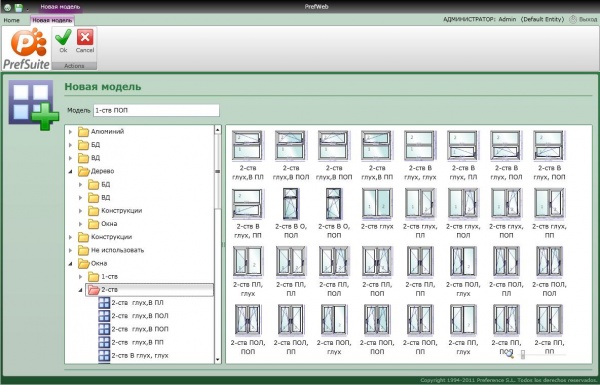Confirm with the green Ok checkmark icon
Image resolution: width=600 pixels, height=385 pixels.
[63, 38]
